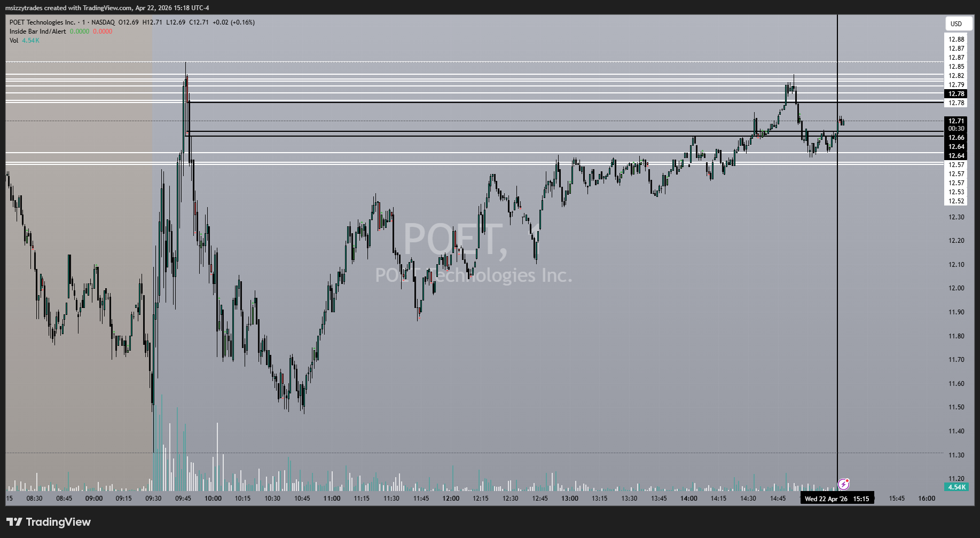This screenshot has width=980, height=538.
Task: Click the 12.30 price scale value
Action: [x=956, y=217]
